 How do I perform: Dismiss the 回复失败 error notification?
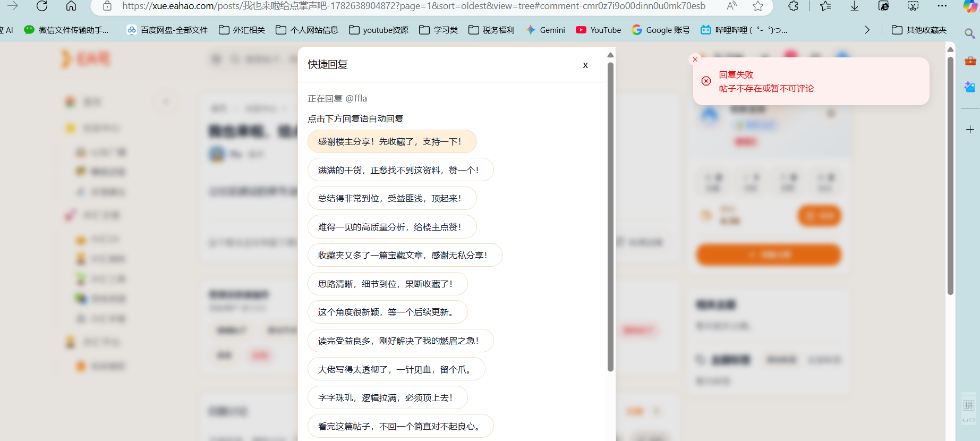click(x=695, y=60)
